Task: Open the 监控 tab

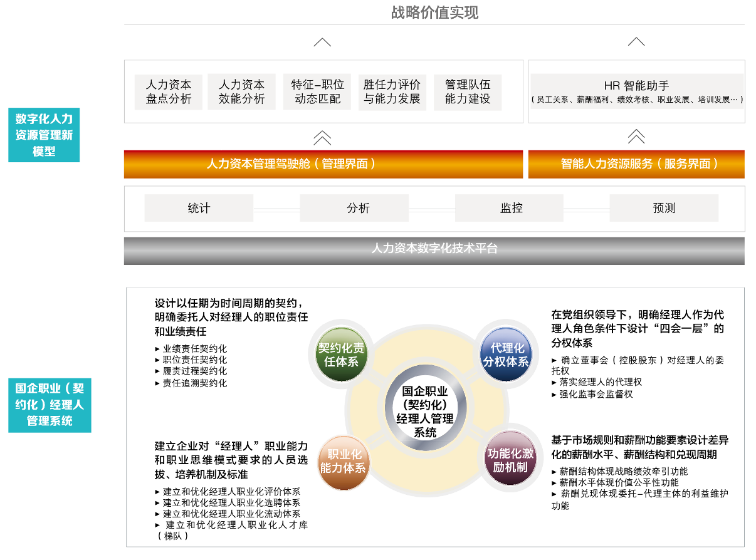Action: (x=511, y=208)
